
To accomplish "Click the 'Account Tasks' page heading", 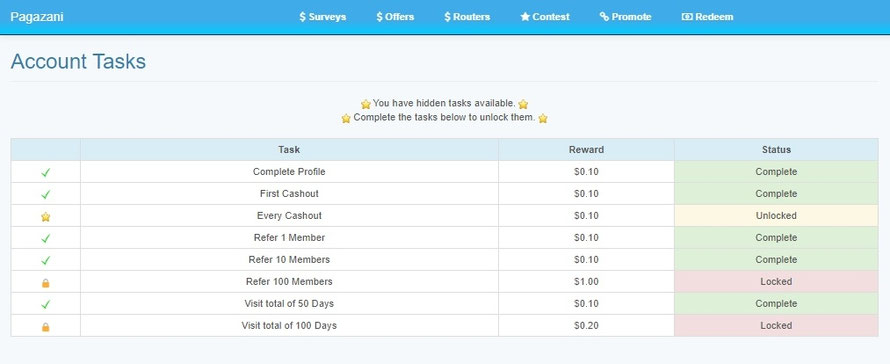I will 78,61.
